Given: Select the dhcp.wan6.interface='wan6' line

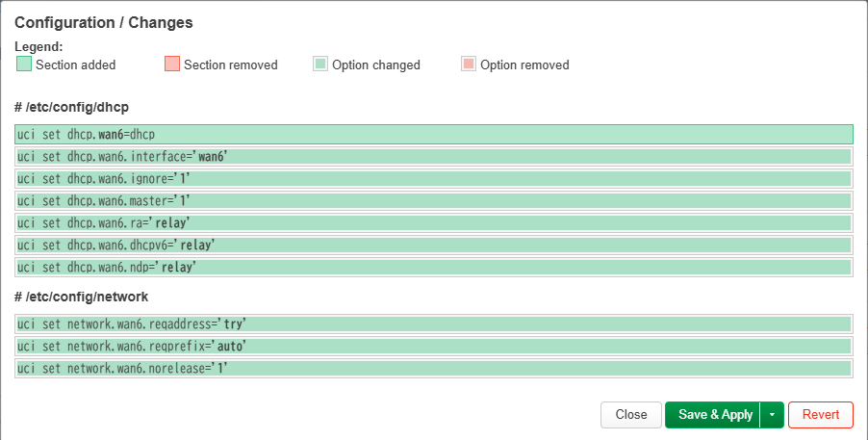Looking at the screenshot, I should pyautogui.click(x=434, y=156).
